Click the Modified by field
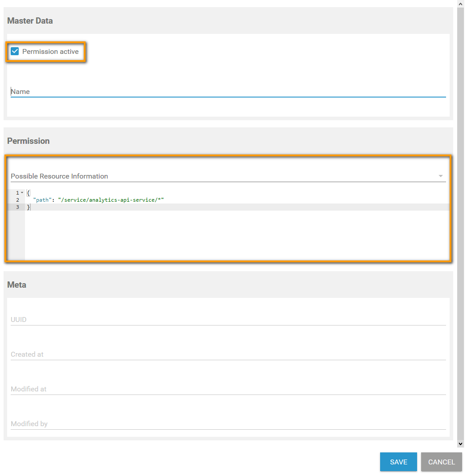The height and width of the screenshot is (476, 467). click(228, 424)
